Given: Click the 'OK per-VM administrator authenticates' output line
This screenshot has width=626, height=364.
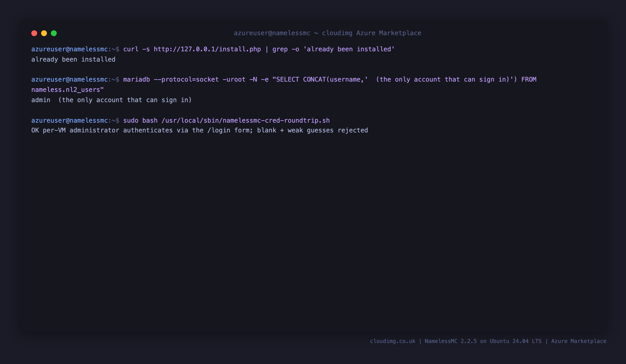Looking at the screenshot, I should (200, 130).
